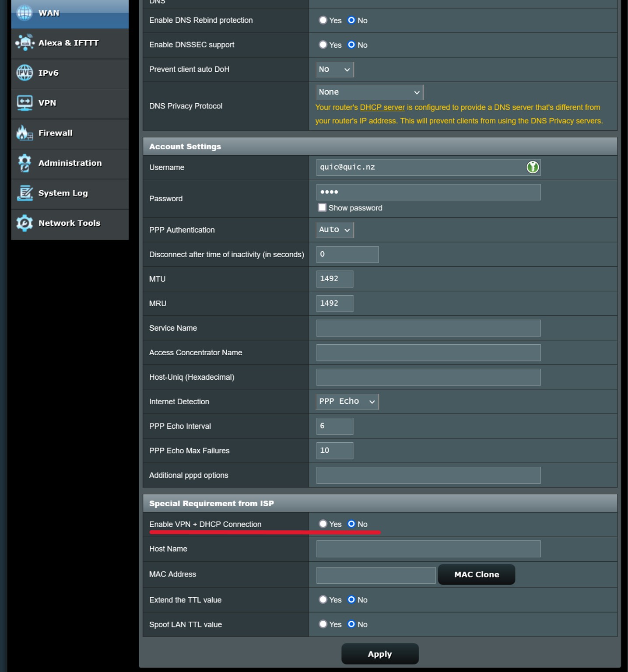Image resolution: width=628 pixels, height=672 pixels.
Task: Tick the Show password checkbox
Action: pos(322,208)
